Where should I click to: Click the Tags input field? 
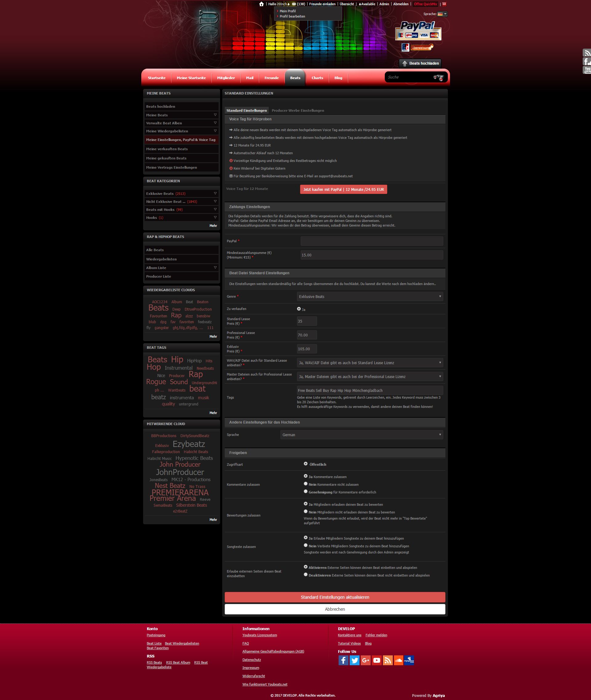click(x=370, y=390)
